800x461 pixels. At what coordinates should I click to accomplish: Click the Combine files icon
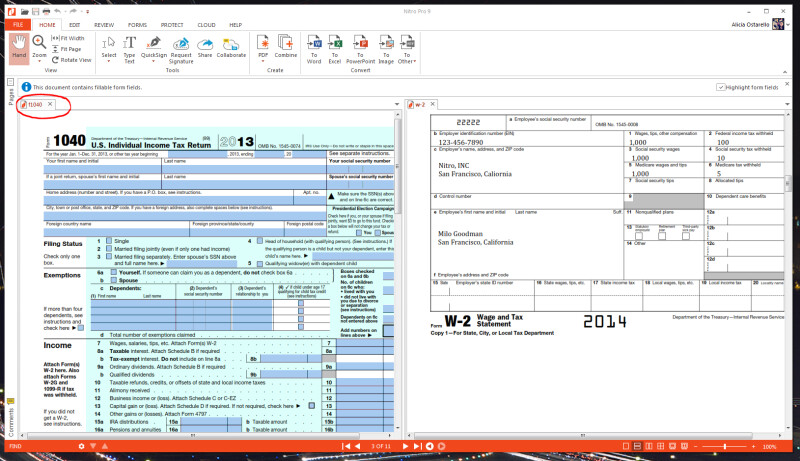click(286, 46)
